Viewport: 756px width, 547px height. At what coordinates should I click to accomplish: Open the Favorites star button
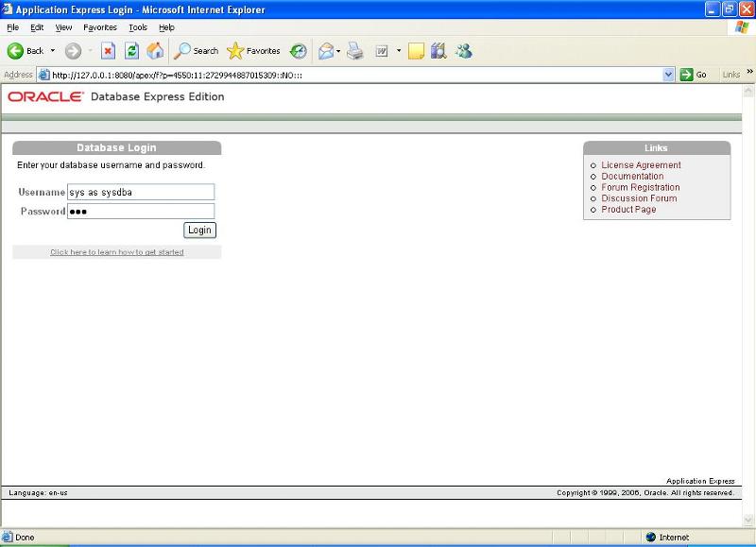(x=253, y=51)
